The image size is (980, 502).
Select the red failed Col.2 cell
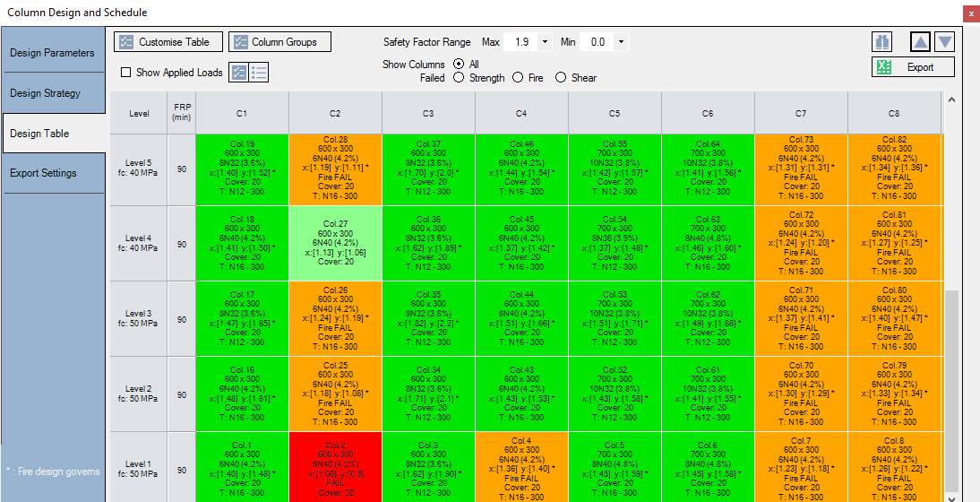pos(335,466)
